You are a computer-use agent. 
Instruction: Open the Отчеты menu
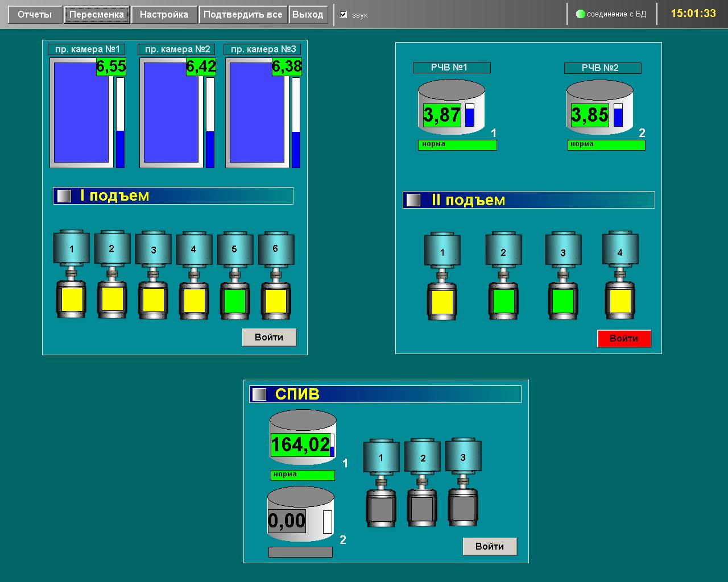(35, 15)
